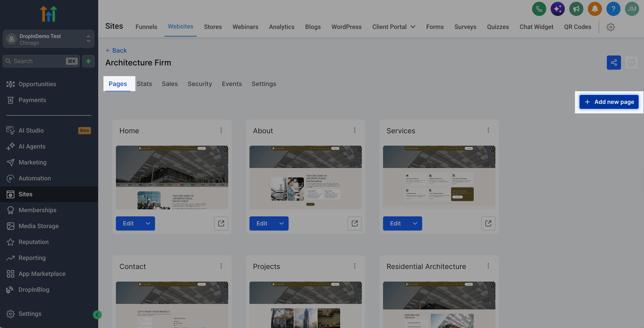Open About page three-dot menu

pos(355,130)
